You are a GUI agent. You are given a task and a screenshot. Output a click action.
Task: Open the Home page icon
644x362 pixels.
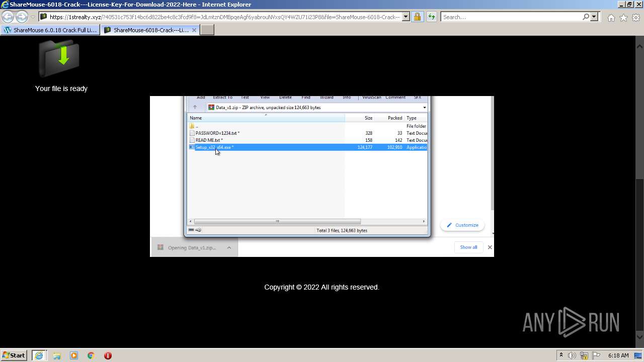click(611, 18)
